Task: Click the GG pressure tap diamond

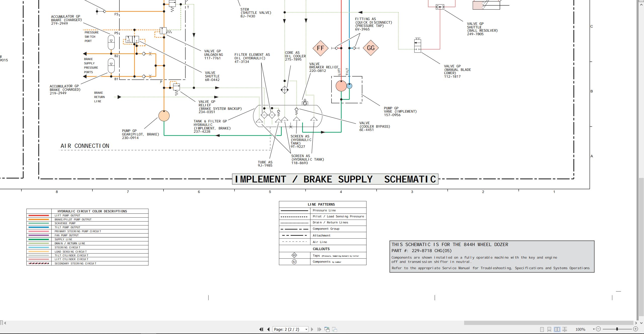Action: pyautogui.click(x=371, y=48)
